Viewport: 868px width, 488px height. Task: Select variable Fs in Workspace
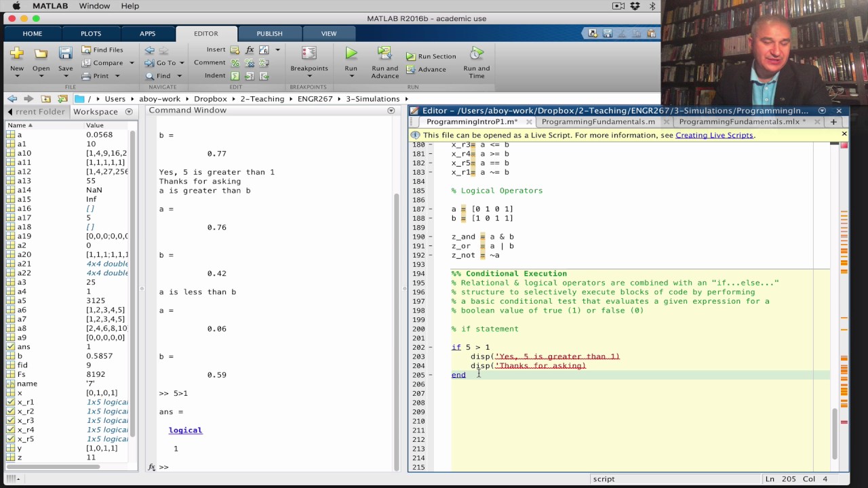point(66,374)
